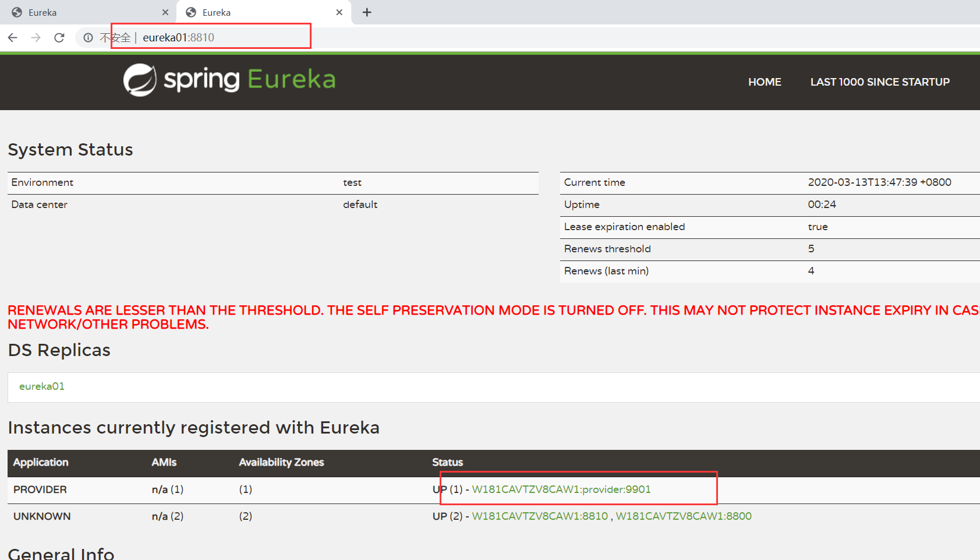Click the DS Replicas heading

[59, 350]
